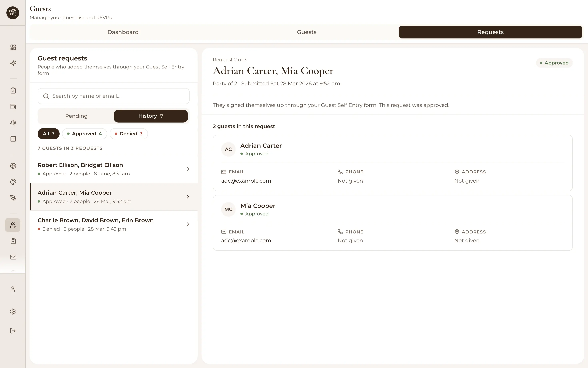
Task: Click Adrian Carter's adc@example.com email
Action: 246,181
